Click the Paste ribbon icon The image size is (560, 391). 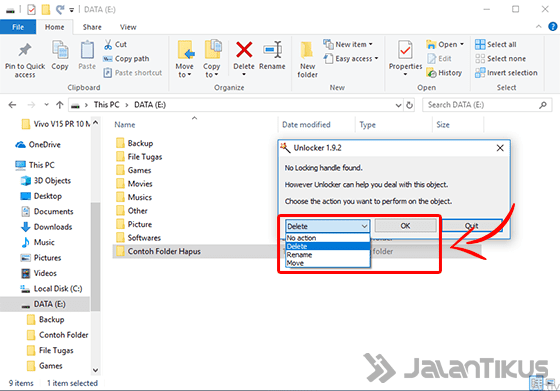pos(87,50)
